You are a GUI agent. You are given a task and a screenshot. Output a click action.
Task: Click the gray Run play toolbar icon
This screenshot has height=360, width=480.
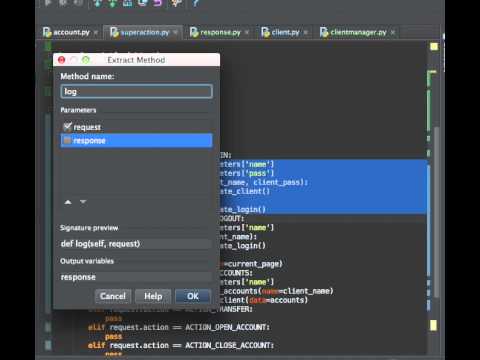coord(48,3)
